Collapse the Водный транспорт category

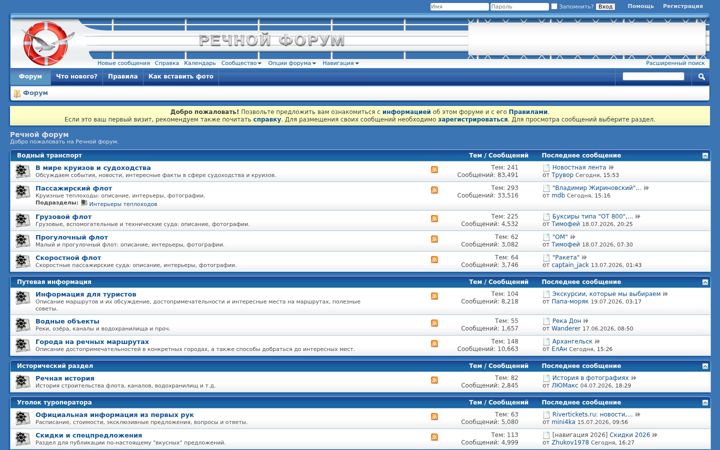point(705,156)
